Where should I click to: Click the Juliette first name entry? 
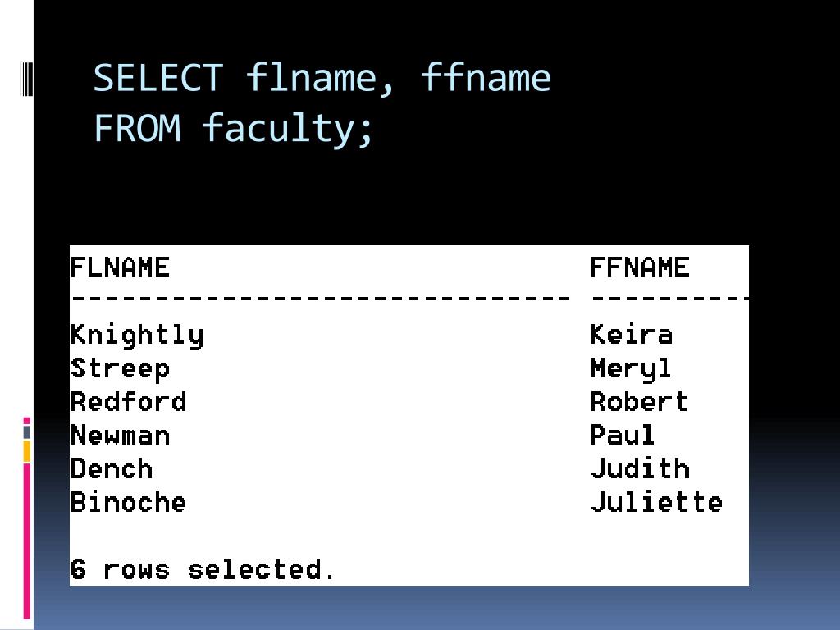click(x=657, y=502)
